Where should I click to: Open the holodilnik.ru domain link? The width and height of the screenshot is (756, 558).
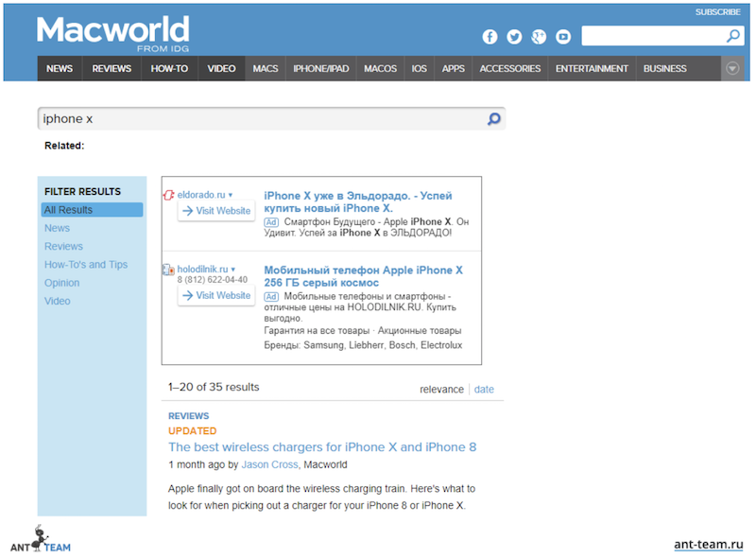(x=202, y=270)
